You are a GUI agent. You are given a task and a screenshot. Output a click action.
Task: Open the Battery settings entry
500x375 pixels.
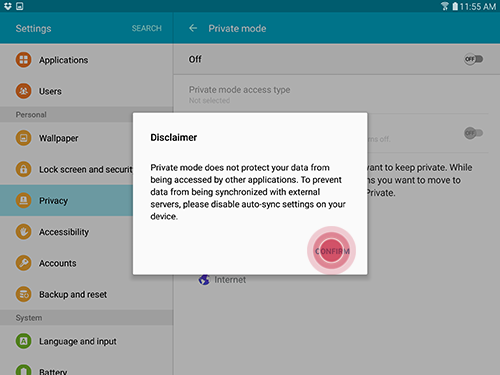pyautogui.click(x=87, y=367)
